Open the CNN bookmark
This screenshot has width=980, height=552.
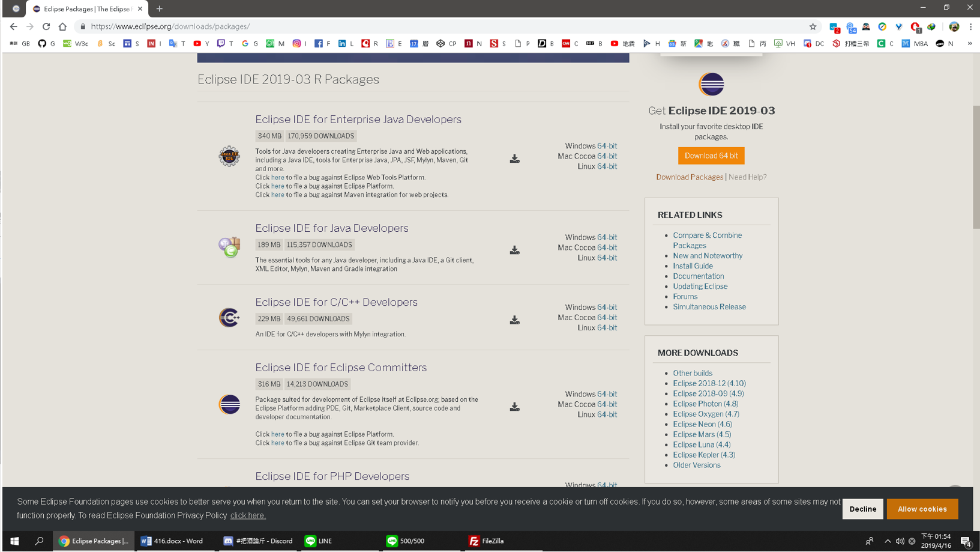[x=570, y=43]
